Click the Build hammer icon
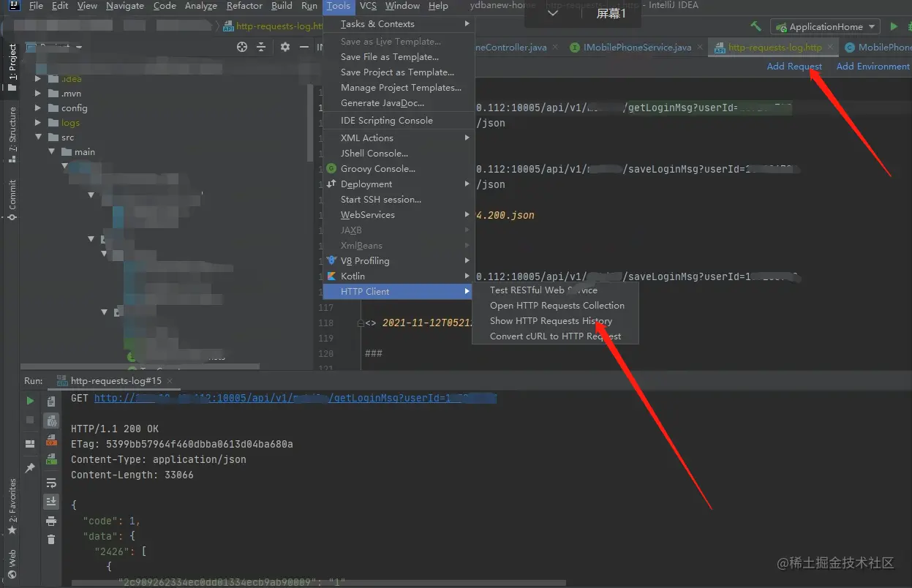Viewport: 912px width, 588px height. 756,26
